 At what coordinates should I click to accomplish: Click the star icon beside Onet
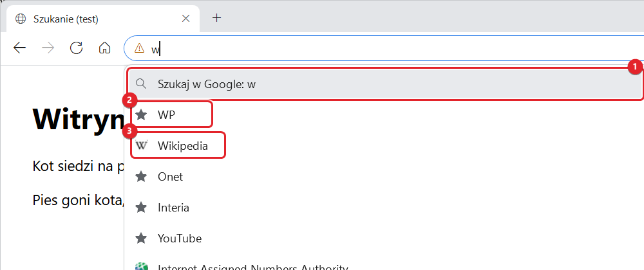(141, 177)
